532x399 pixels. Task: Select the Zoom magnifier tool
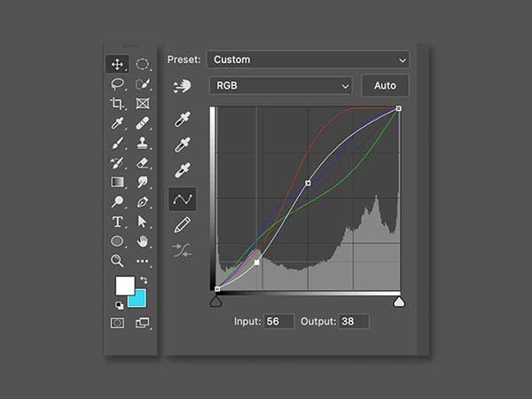pos(117,261)
